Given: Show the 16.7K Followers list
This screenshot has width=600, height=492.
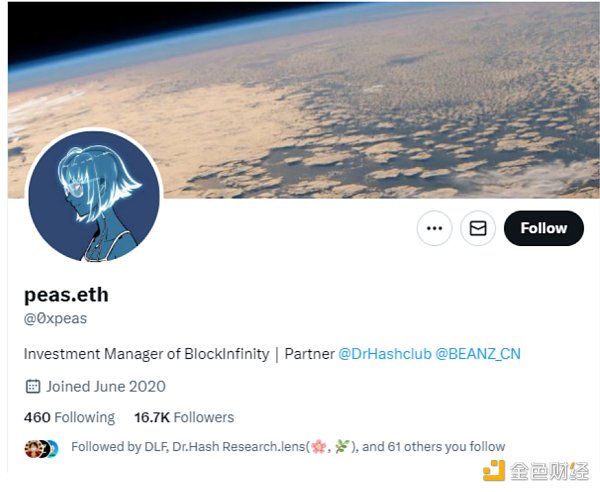Looking at the screenshot, I should coord(184,417).
